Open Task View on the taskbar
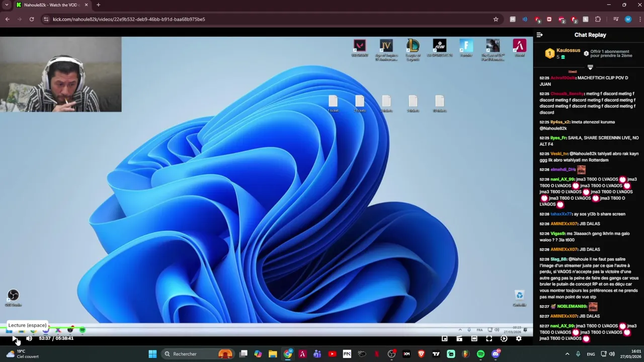 point(244,354)
